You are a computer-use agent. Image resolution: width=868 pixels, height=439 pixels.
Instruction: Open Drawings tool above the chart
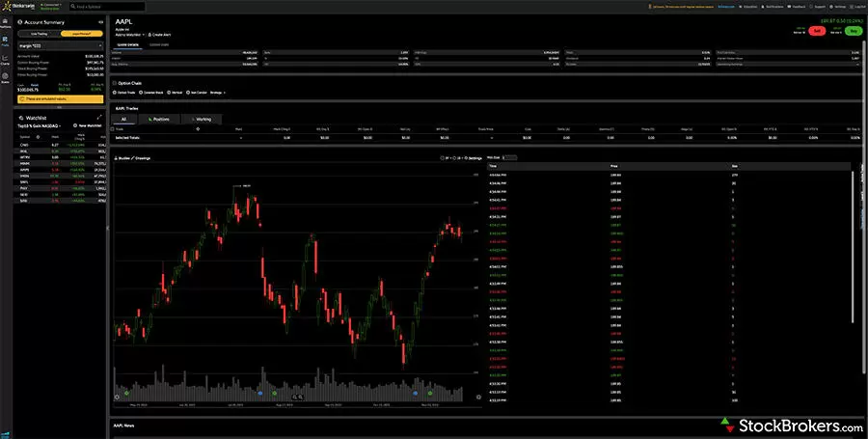pos(141,157)
